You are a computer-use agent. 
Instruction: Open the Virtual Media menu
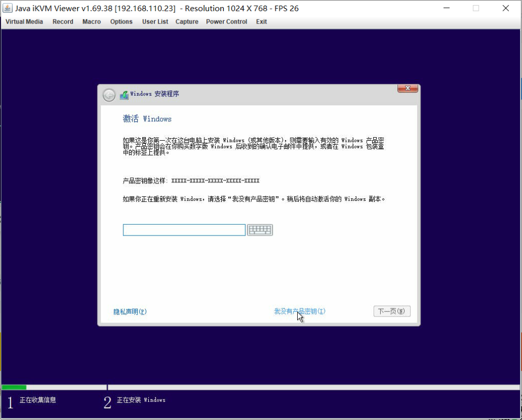click(24, 22)
